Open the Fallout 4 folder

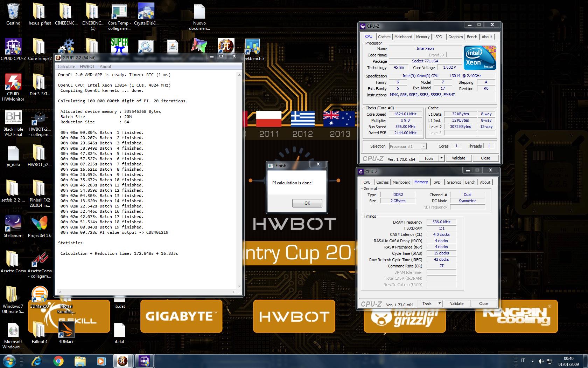pyautogui.click(x=40, y=333)
